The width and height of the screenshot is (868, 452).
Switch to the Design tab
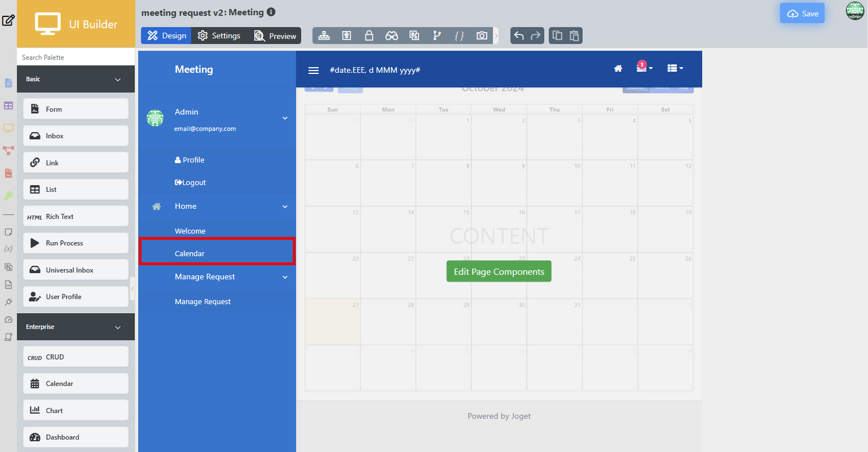click(x=166, y=36)
